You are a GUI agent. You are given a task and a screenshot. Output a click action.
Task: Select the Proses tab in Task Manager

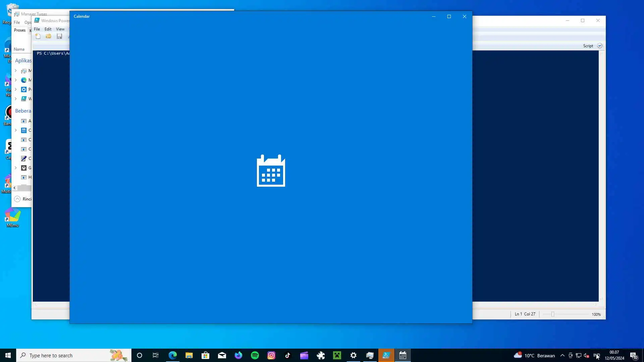(20, 30)
